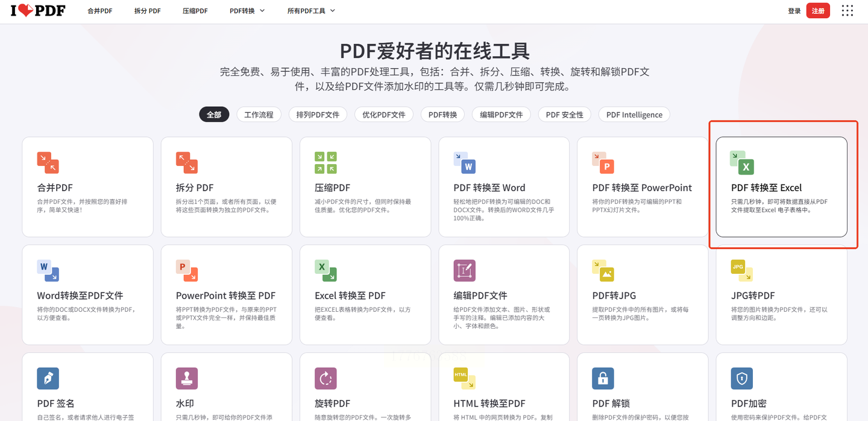Click the iLovePDF logo
The width and height of the screenshot is (868, 421).
click(x=38, y=11)
